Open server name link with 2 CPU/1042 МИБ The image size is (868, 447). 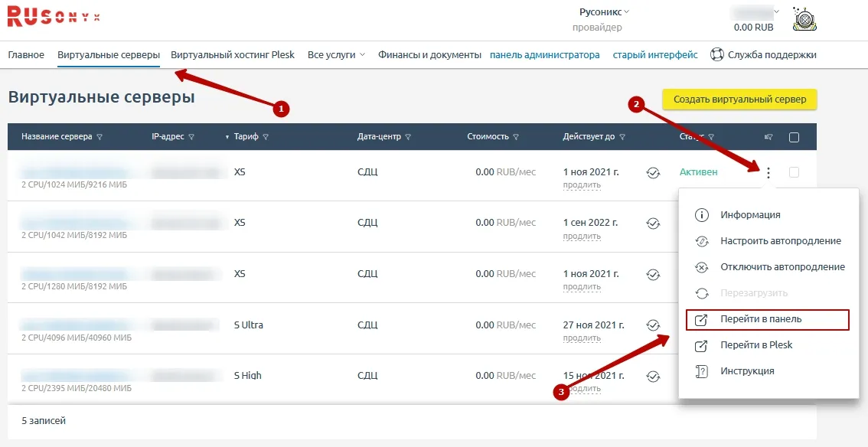click(x=75, y=223)
